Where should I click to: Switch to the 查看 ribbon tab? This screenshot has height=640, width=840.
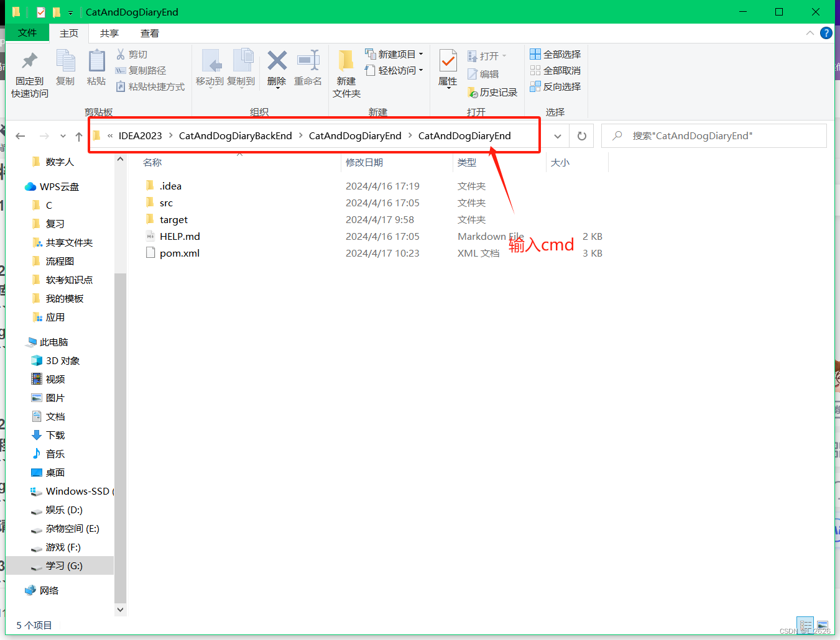click(149, 33)
